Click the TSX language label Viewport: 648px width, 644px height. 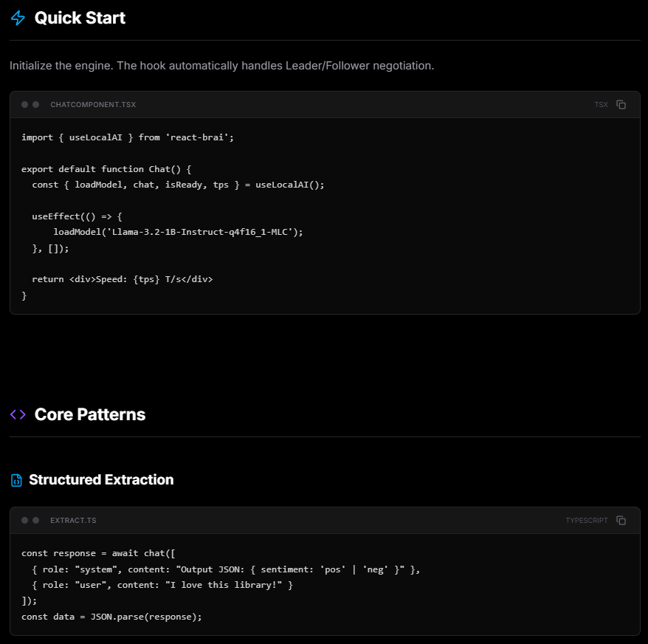point(601,104)
